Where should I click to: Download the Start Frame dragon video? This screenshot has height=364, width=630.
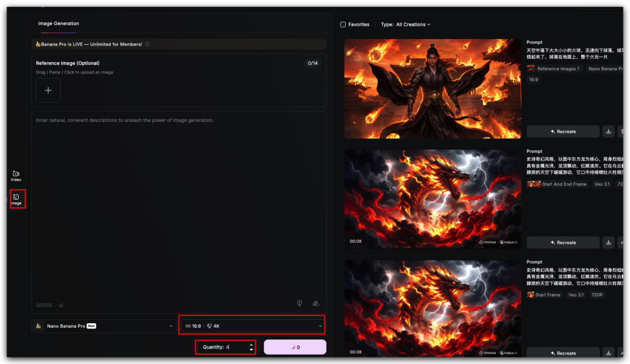click(608, 353)
